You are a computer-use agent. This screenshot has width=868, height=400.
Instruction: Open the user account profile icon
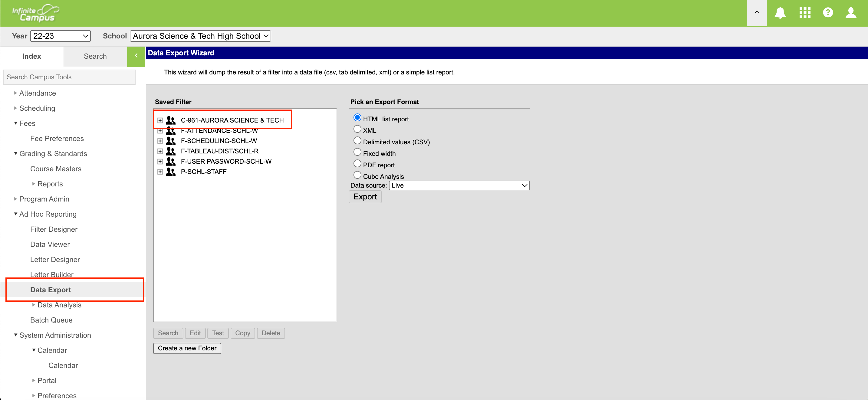[x=851, y=13]
